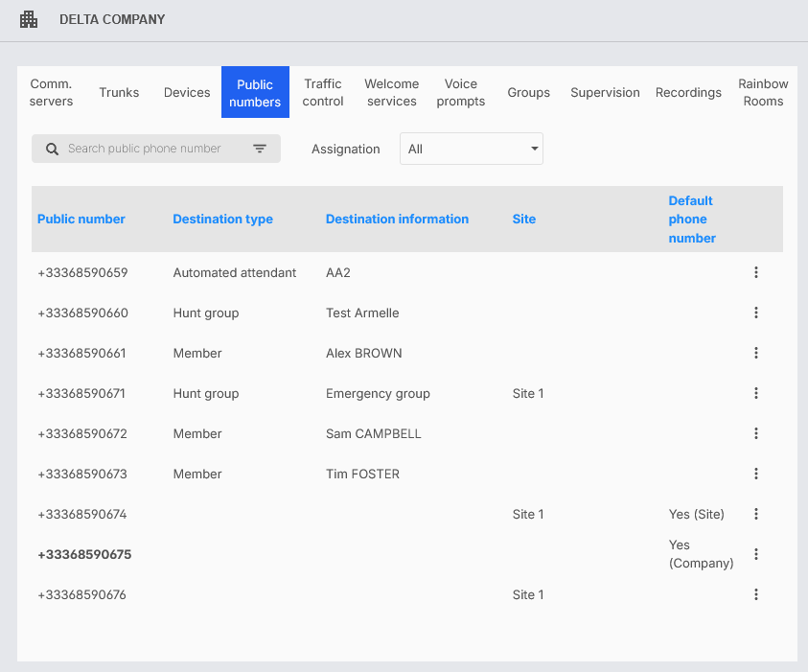Screen dimensions: 808x672
Task: Click the search magnifier icon
Action: pyautogui.click(x=53, y=149)
